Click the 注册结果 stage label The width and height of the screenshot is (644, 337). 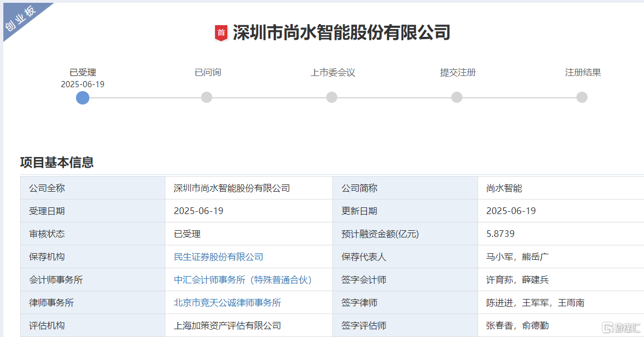tap(583, 73)
